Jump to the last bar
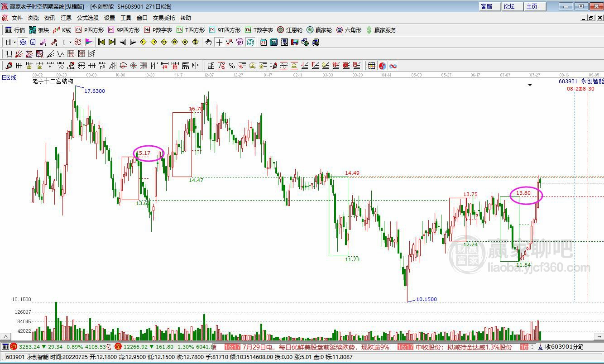Screen dimensions: 604x364 [x=112, y=42]
